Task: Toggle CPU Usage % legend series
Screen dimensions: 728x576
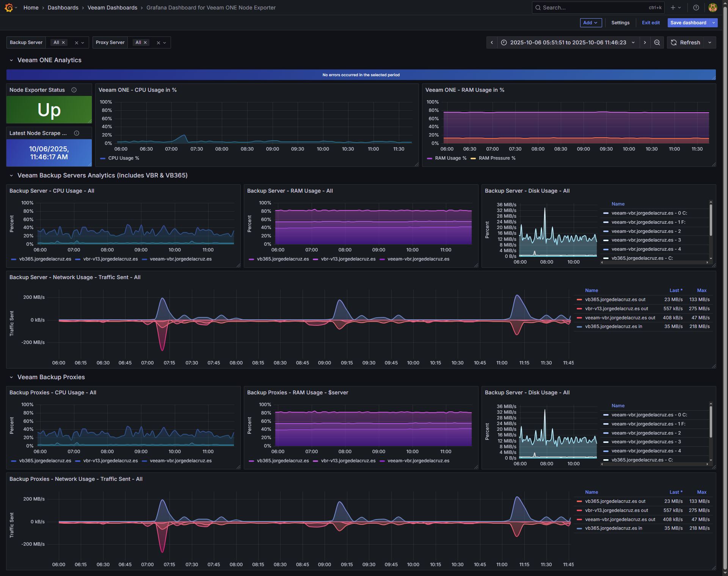Action: [123, 158]
